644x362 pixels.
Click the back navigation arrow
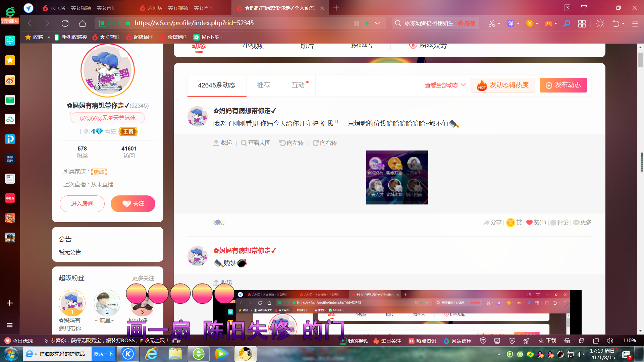click(30, 23)
